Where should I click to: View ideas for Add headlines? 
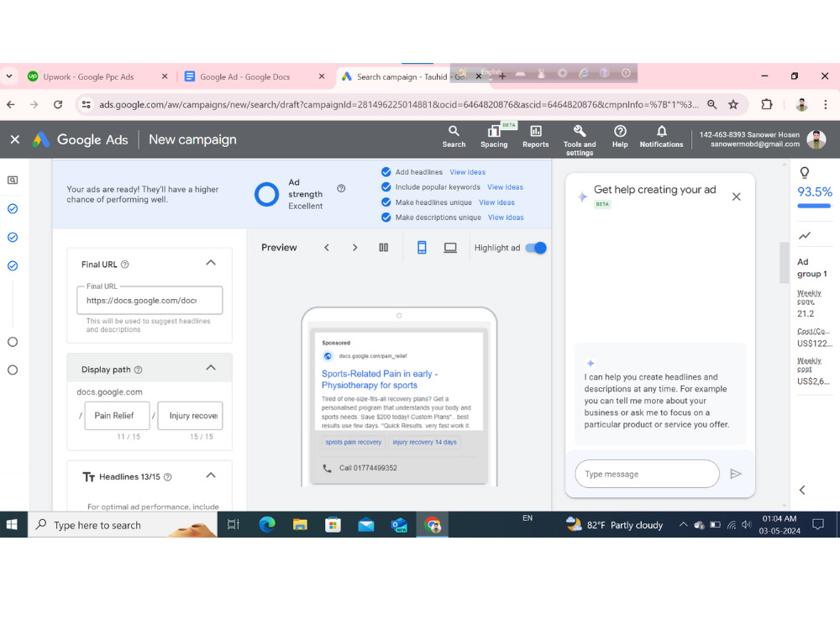467,172
